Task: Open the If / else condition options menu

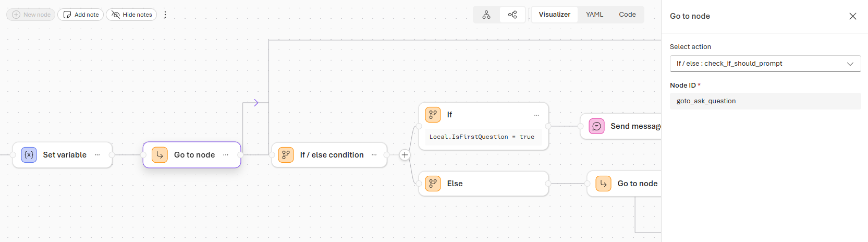Action: click(x=374, y=155)
